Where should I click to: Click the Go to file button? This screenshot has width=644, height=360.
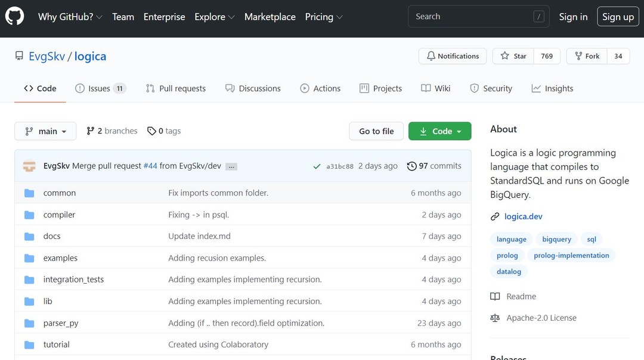[376, 131]
